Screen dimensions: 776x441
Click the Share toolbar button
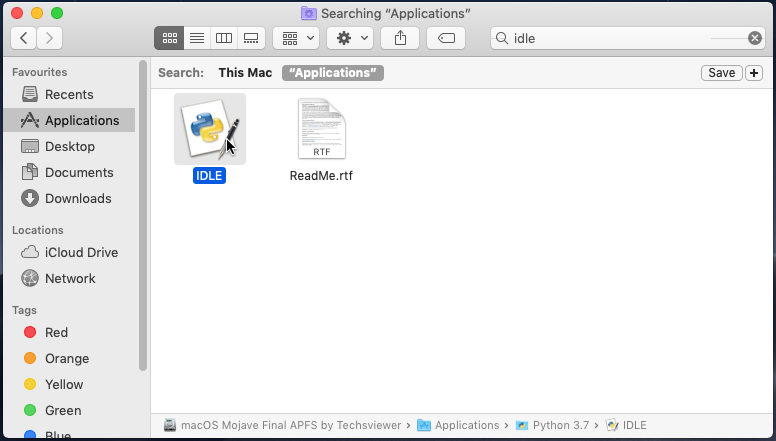(400, 38)
